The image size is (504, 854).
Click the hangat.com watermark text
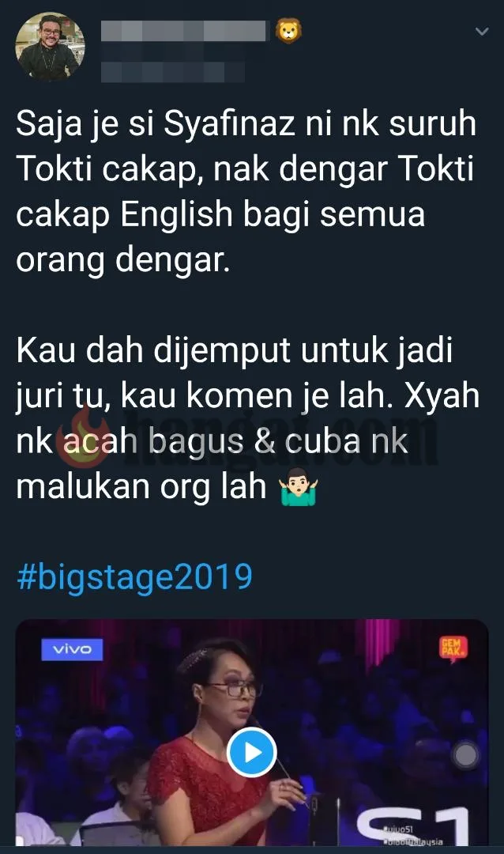click(x=283, y=440)
